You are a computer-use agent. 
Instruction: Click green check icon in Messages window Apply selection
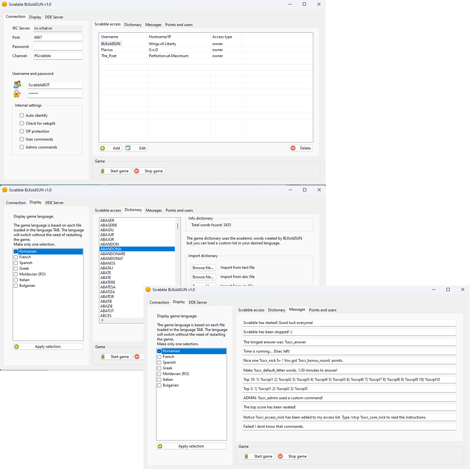(x=160, y=446)
